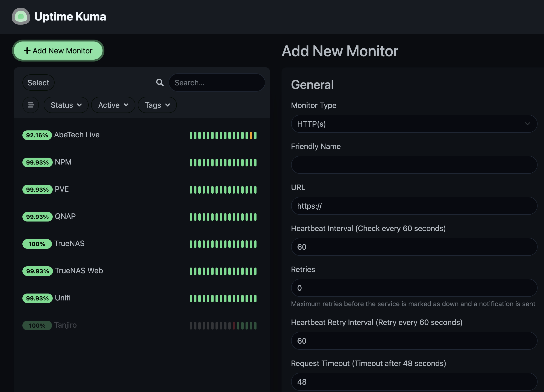The width and height of the screenshot is (544, 392).
Task: Open the TrueNAS Web monitor
Action: point(142,271)
